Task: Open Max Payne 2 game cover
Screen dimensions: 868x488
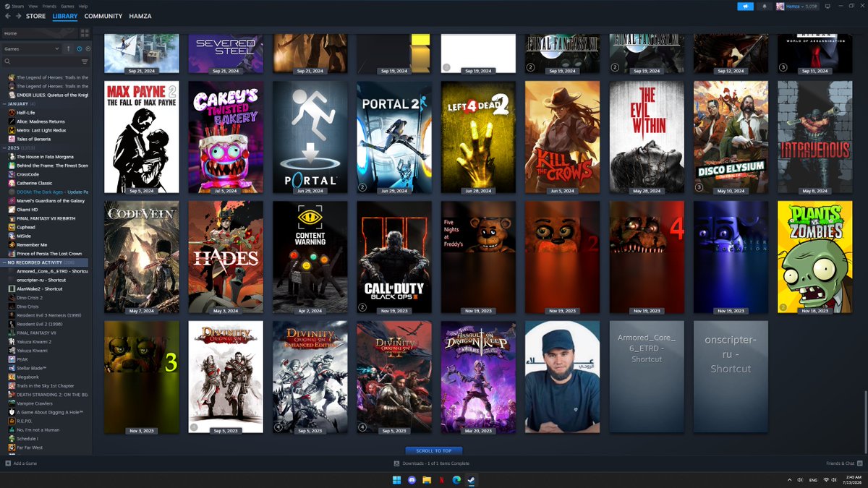Action: tap(142, 137)
